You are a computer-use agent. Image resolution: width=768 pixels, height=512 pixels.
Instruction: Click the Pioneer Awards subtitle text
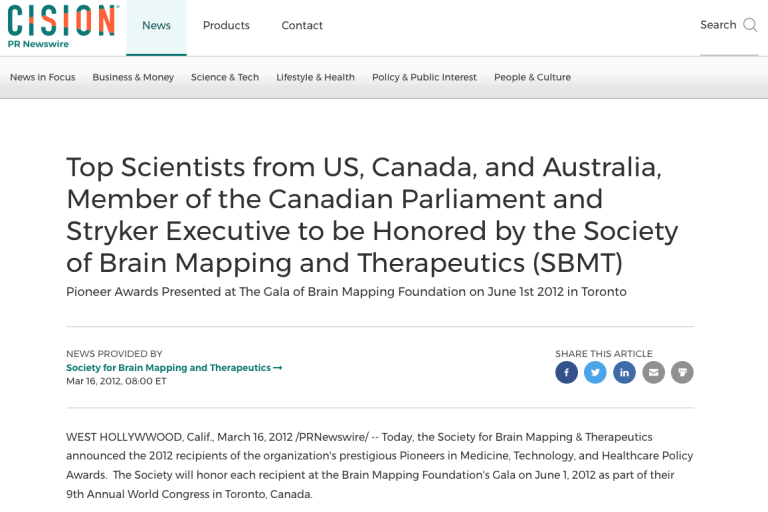[x=346, y=292]
